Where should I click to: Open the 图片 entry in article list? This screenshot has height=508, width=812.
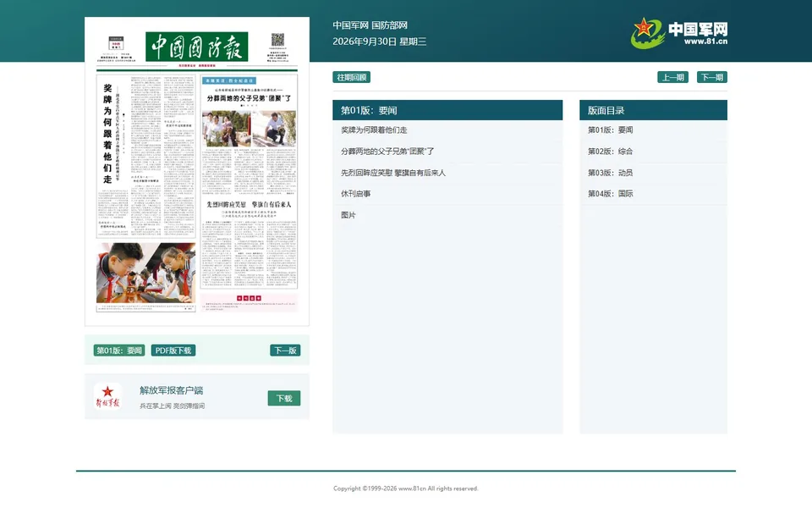tap(348, 214)
